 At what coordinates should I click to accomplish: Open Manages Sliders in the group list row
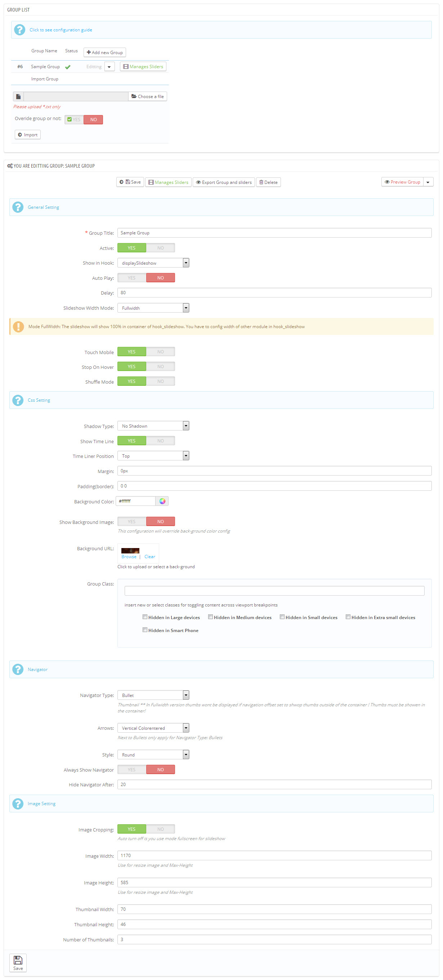[x=143, y=67]
